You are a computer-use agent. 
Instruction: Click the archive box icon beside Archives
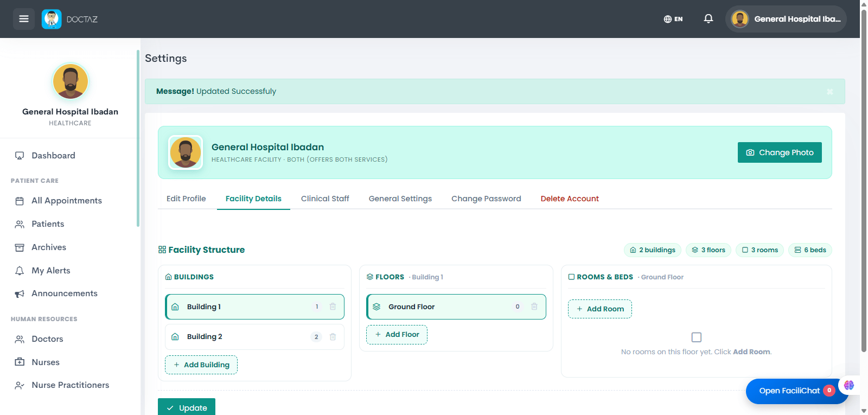tap(20, 247)
